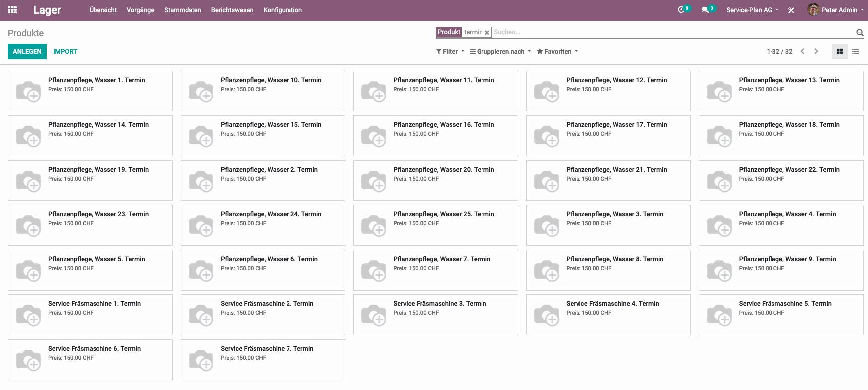Screen dimensions: 868x390
Task: Open the chat messages icon
Action: (x=705, y=10)
